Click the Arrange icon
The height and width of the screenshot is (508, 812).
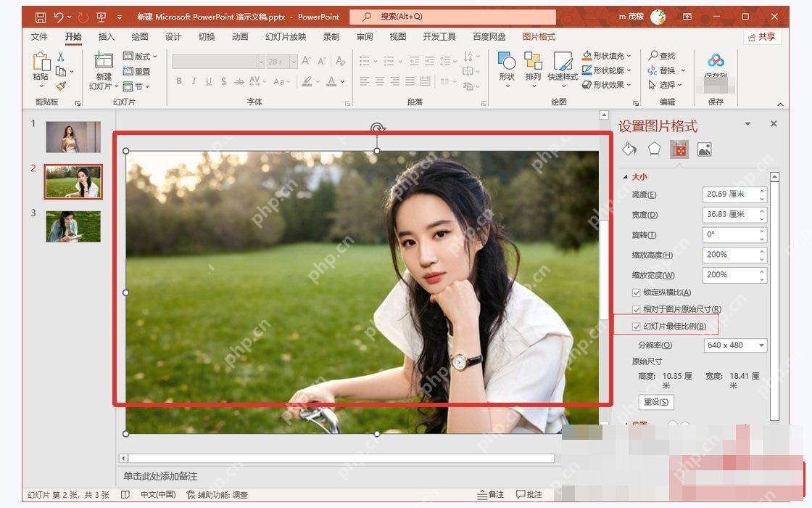click(532, 61)
